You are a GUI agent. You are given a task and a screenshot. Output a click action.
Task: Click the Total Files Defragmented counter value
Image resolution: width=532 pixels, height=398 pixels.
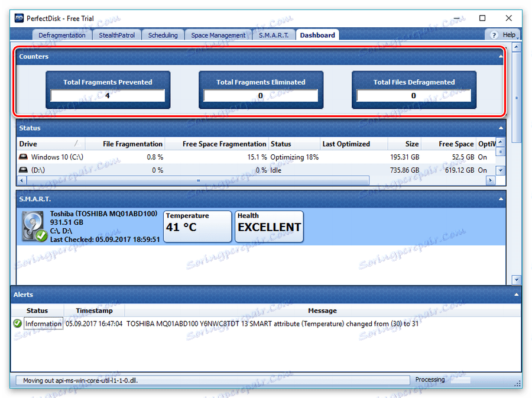pos(414,96)
